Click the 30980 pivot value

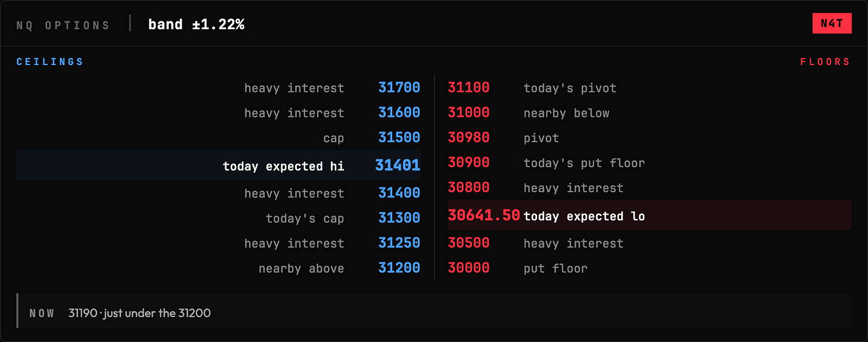coord(469,138)
